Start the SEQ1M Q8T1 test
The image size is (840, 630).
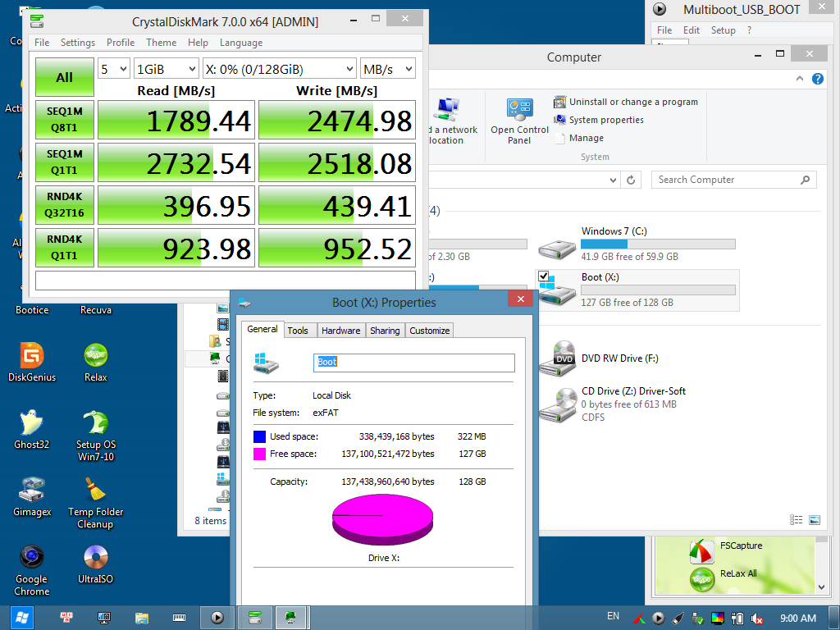pyautogui.click(x=64, y=120)
